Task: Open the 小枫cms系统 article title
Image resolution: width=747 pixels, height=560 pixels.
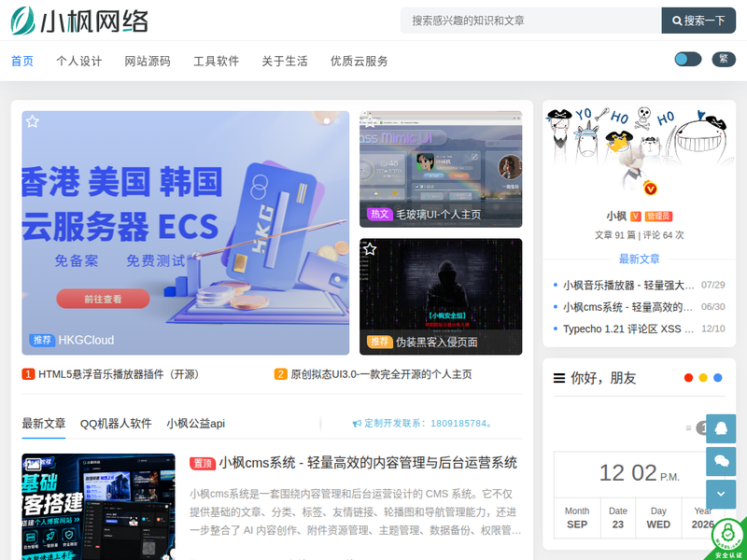Action: click(368, 463)
